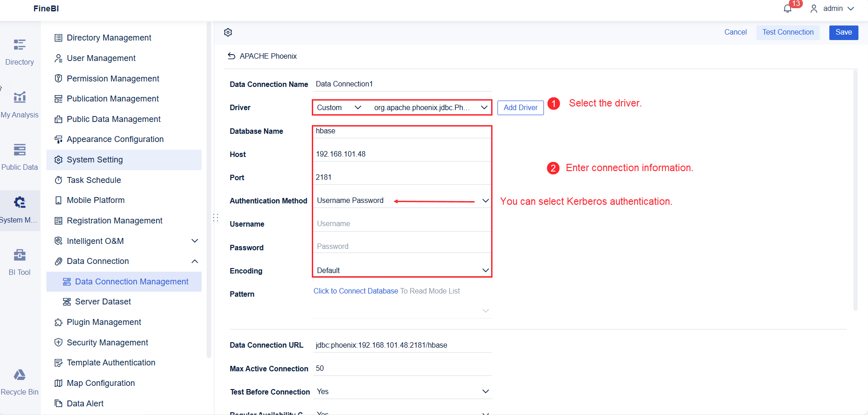The image size is (868, 415).
Task: Click the Template Authentication icon
Action: [58, 363]
